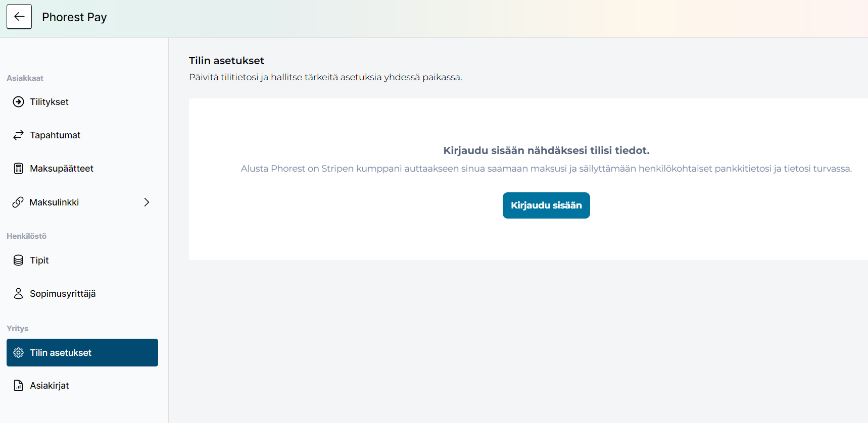Select the active Tilin asetukset item
Image resolution: width=868 pixels, height=423 pixels.
click(x=82, y=352)
